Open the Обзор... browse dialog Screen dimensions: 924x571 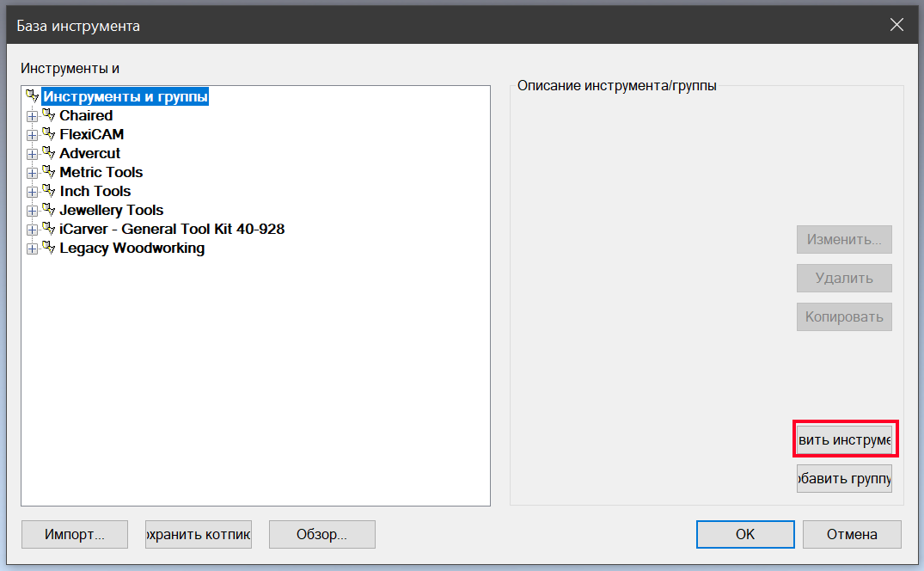pyautogui.click(x=321, y=534)
